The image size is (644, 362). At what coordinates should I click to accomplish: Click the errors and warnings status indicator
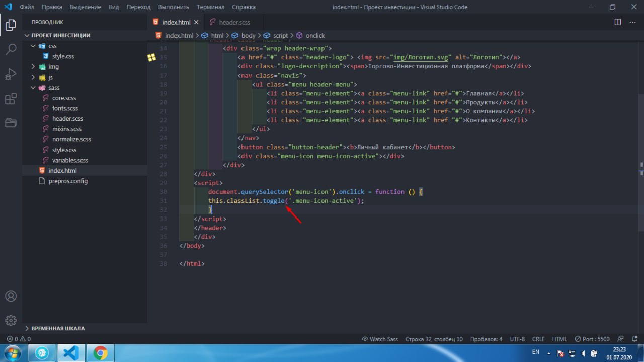coord(19,339)
